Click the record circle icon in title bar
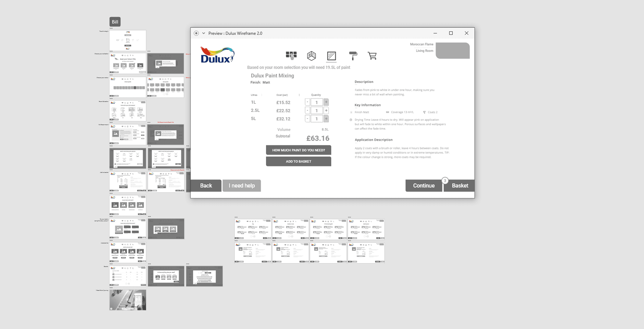644x329 pixels. pyautogui.click(x=196, y=33)
